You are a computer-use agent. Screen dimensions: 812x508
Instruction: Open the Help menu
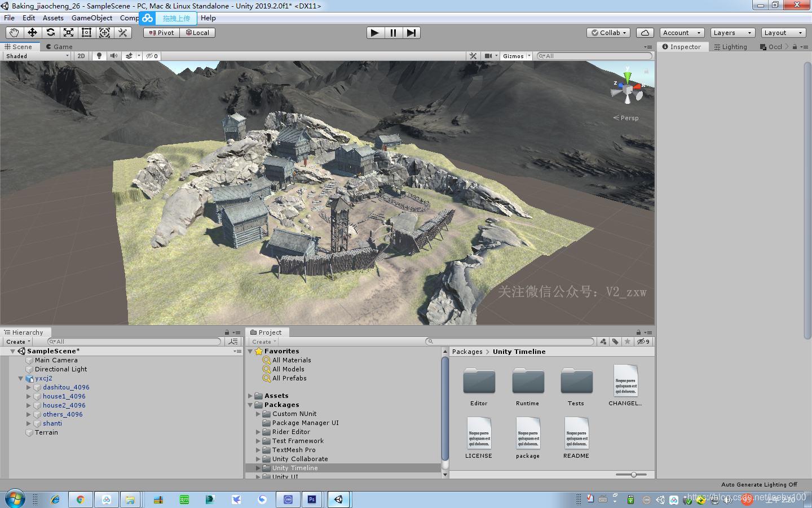[208, 18]
